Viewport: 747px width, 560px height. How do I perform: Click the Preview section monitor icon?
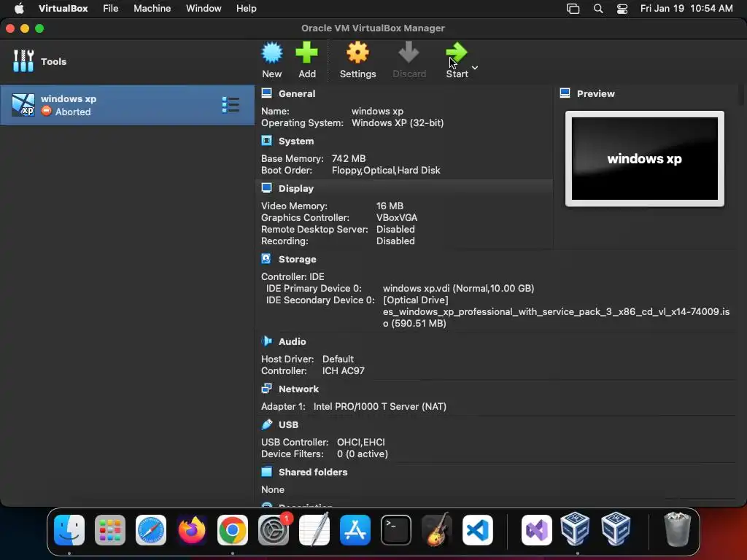point(565,93)
